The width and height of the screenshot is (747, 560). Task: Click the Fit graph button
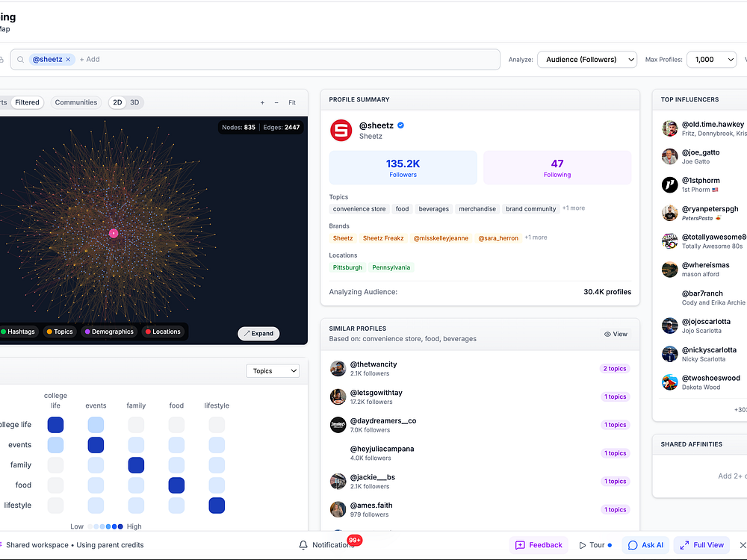coord(292,102)
